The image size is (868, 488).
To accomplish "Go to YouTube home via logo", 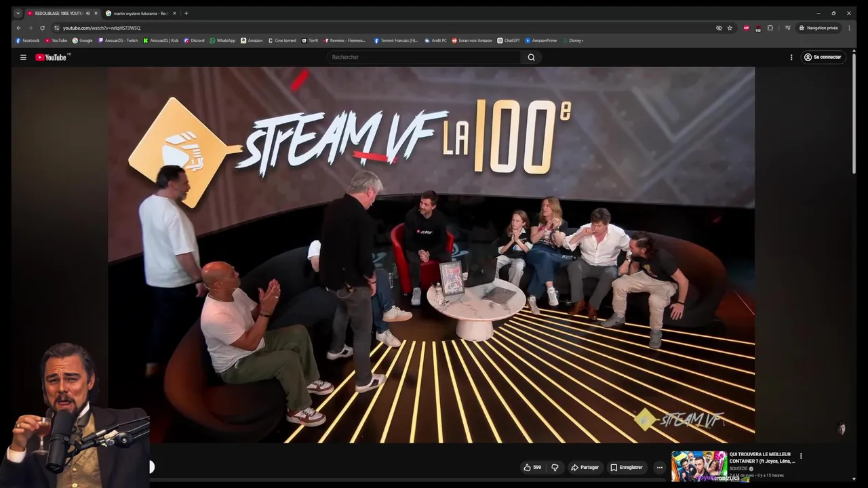I will pyautogui.click(x=51, y=58).
